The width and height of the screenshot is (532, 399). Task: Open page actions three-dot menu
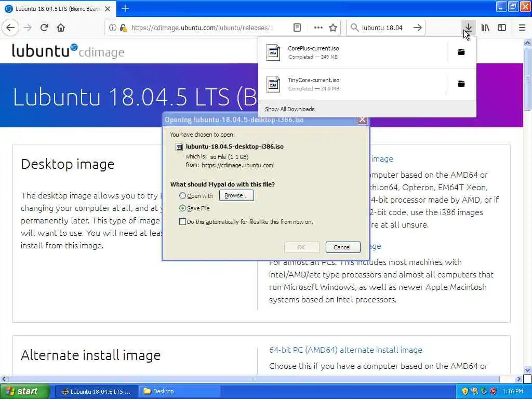point(318,28)
